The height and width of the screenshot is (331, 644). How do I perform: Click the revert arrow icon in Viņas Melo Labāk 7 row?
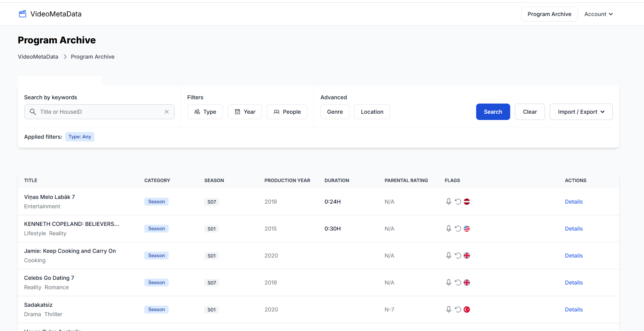tap(458, 202)
